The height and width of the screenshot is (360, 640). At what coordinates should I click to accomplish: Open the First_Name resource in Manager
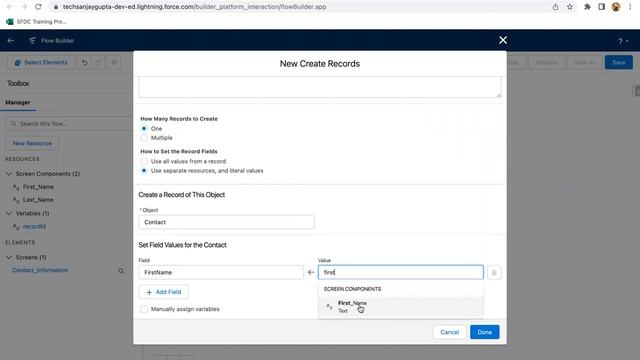(x=38, y=187)
